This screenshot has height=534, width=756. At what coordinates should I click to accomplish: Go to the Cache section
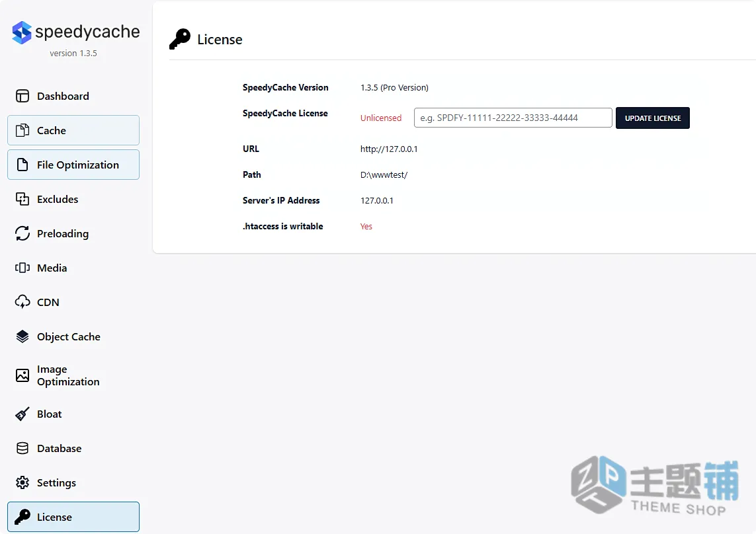tap(73, 130)
